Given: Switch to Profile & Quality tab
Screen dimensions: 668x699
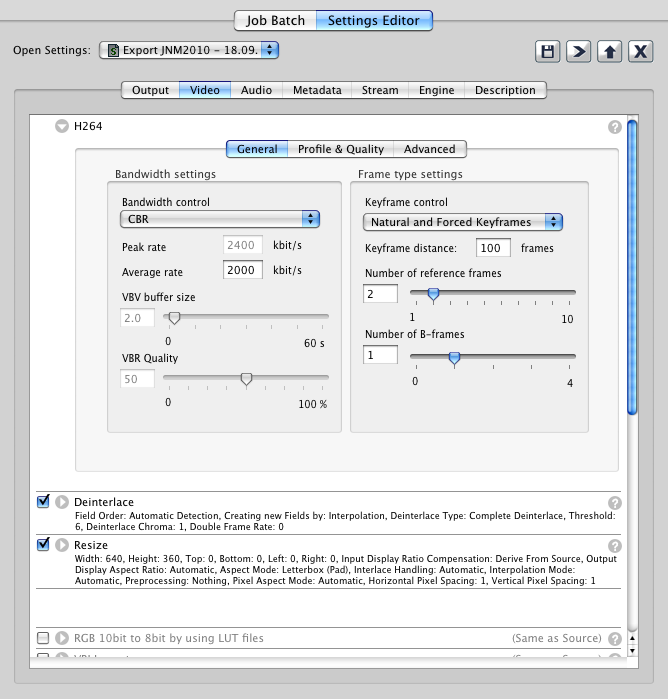Looking at the screenshot, I should [x=341, y=149].
